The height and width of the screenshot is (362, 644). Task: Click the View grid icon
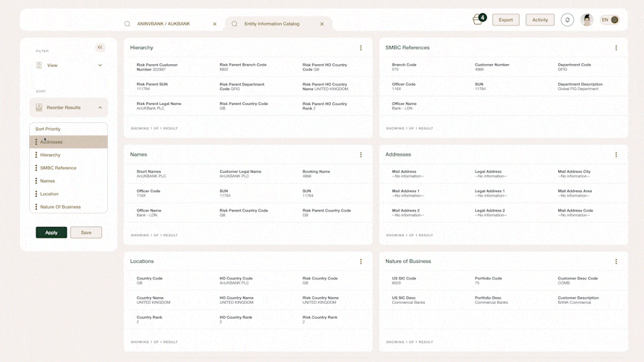pos(39,66)
